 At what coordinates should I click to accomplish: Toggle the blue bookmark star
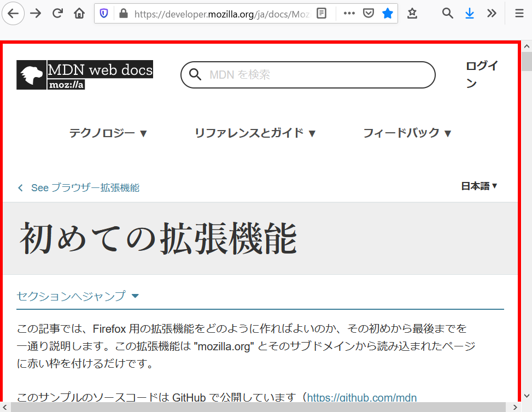[x=388, y=14]
